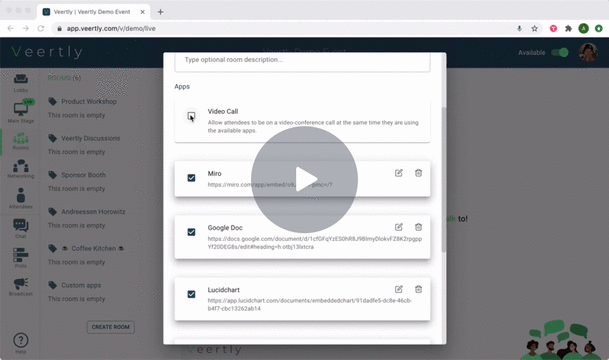Select the Coffee Kitchen room

pos(93,249)
